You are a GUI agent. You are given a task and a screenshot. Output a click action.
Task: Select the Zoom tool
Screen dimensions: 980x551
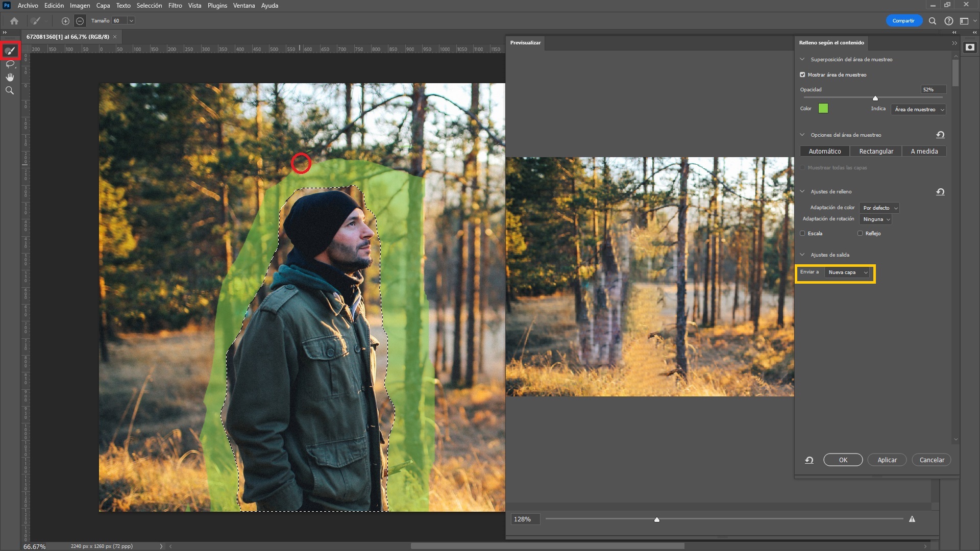[10, 90]
